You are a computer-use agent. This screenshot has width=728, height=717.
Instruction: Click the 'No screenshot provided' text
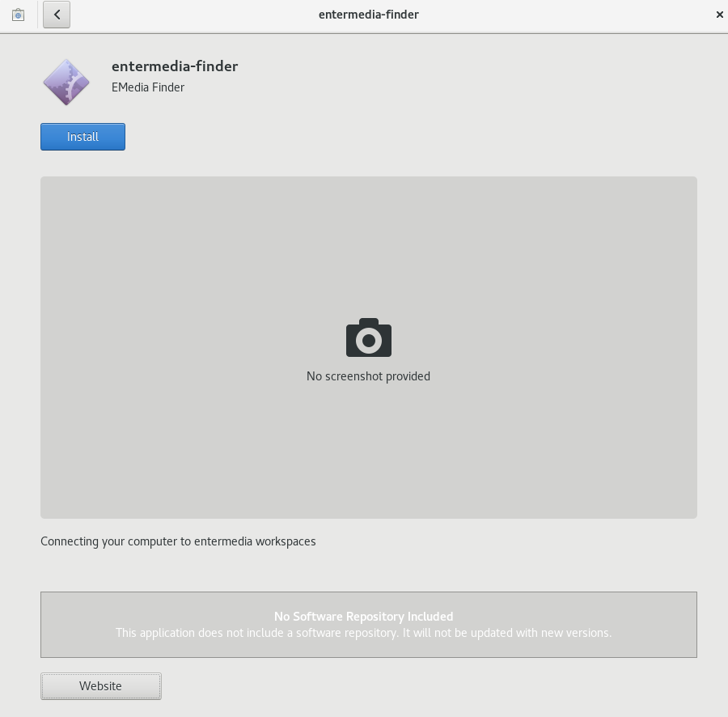coord(368,376)
